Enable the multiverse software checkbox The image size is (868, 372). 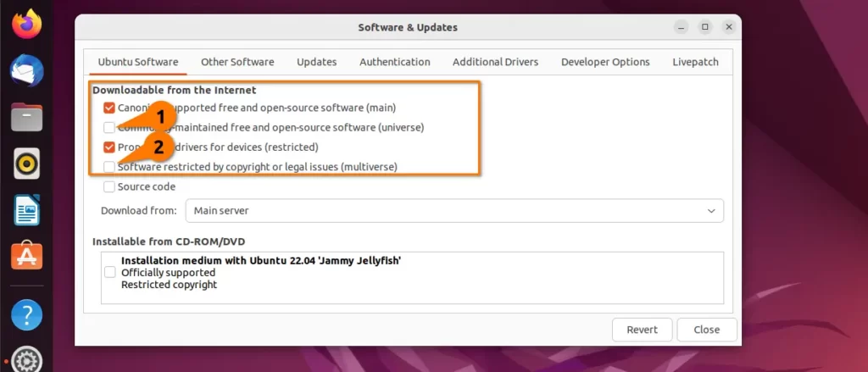click(x=109, y=167)
